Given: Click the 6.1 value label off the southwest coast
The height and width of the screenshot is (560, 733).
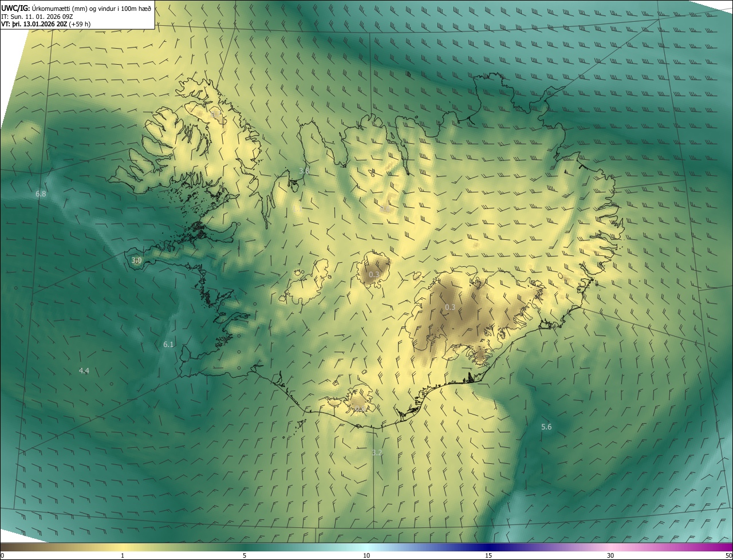Looking at the screenshot, I should 168,344.
